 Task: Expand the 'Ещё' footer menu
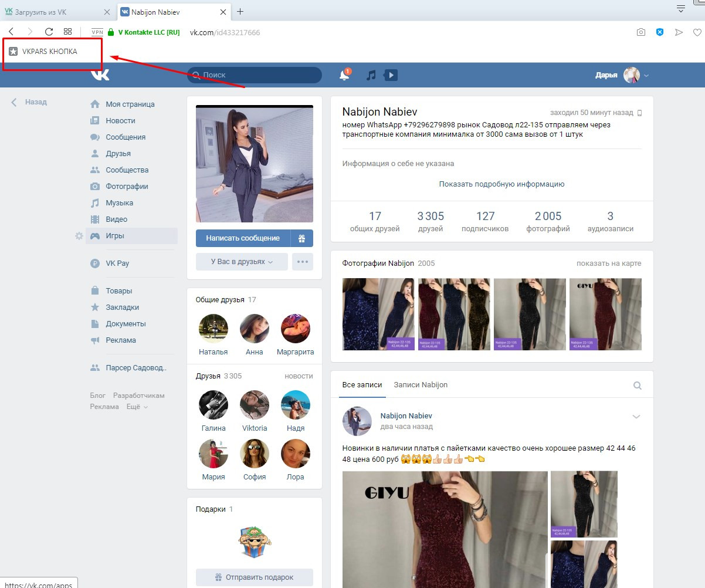point(137,407)
